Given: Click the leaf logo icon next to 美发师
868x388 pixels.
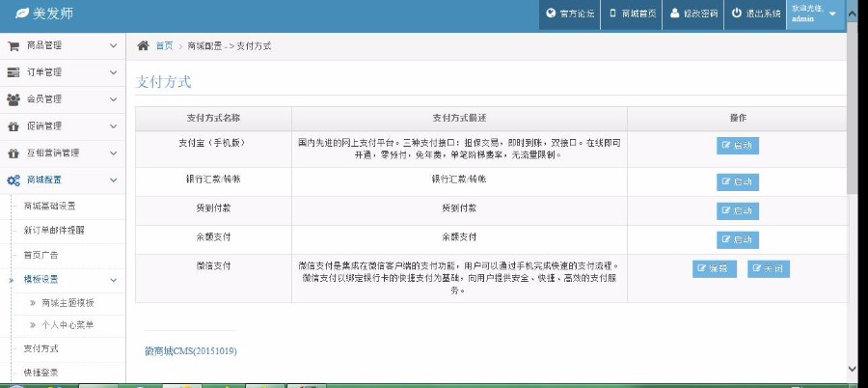Looking at the screenshot, I should [x=21, y=14].
